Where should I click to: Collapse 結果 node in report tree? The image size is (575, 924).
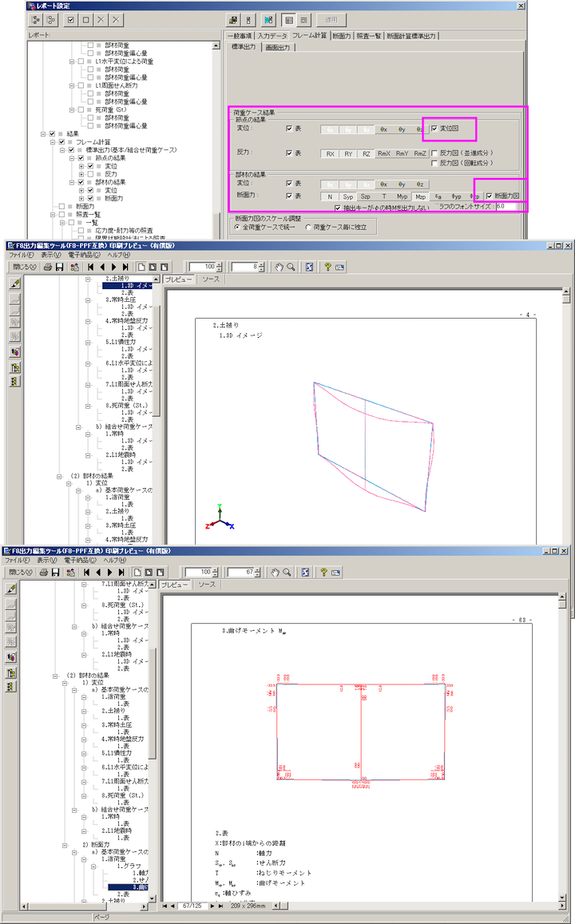tap(43, 133)
